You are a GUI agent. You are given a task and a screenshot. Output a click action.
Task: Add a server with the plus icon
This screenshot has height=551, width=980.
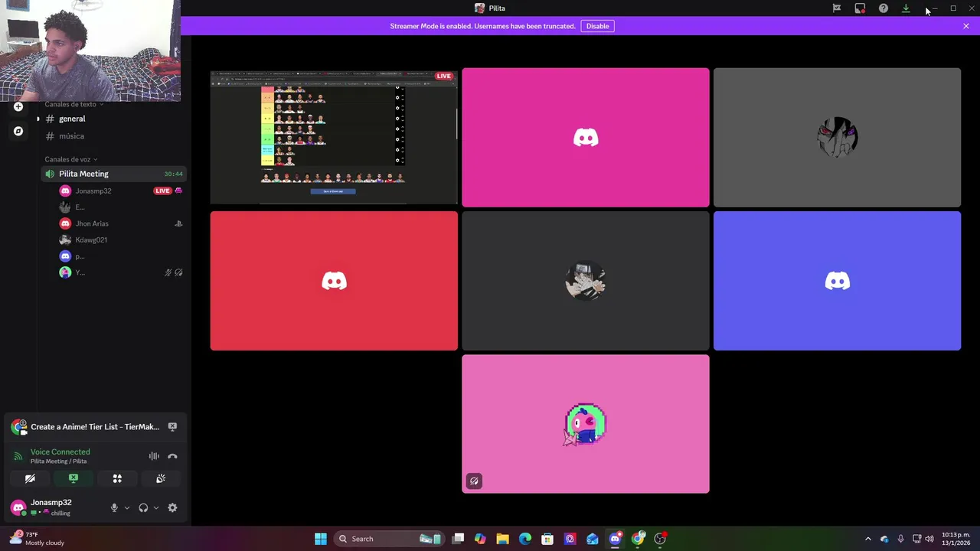18,106
